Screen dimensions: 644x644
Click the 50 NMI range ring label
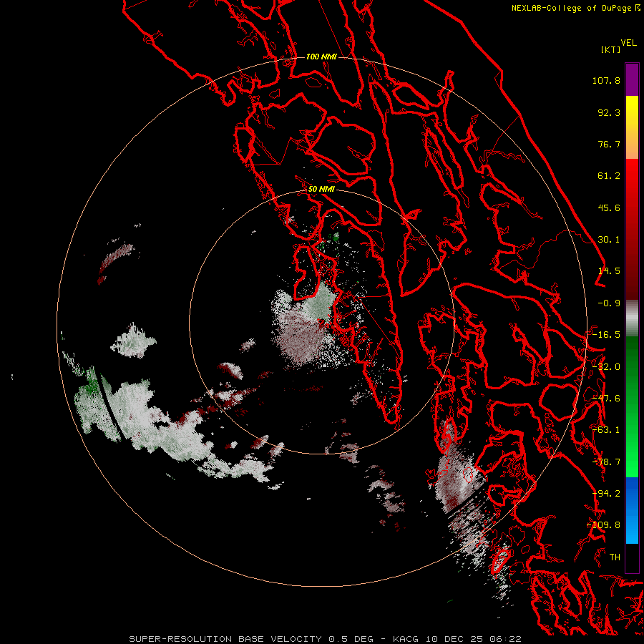[x=321, y=189]
